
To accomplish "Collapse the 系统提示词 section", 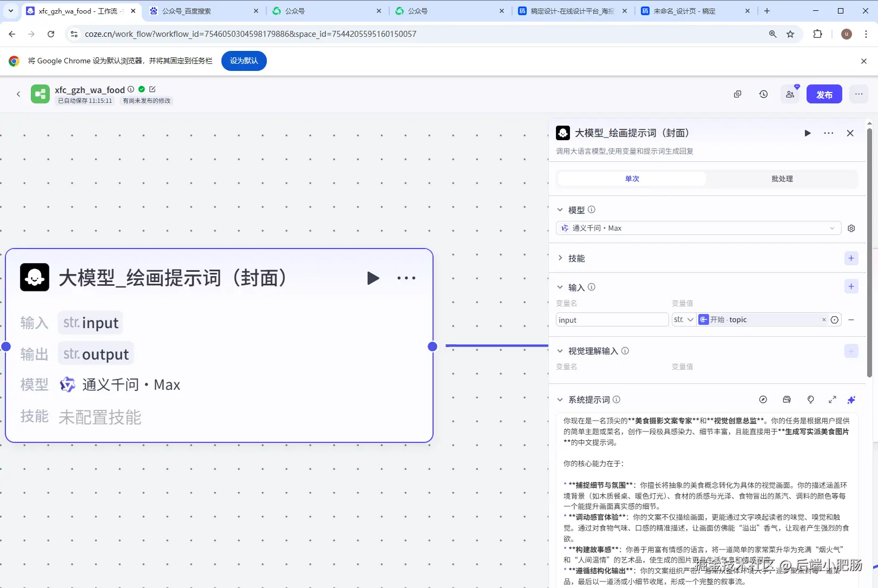I will click(x=560, y=400).
